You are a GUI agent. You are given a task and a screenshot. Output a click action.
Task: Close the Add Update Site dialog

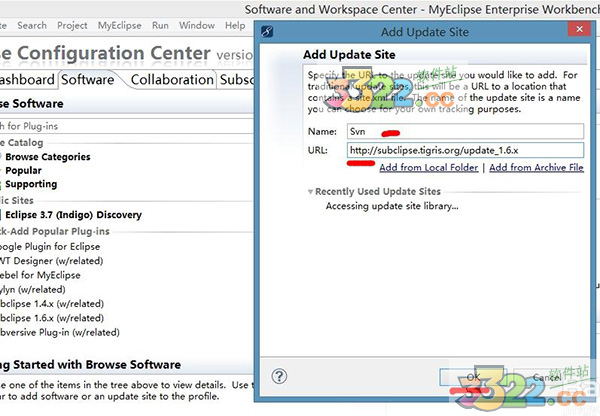point(579,29)
